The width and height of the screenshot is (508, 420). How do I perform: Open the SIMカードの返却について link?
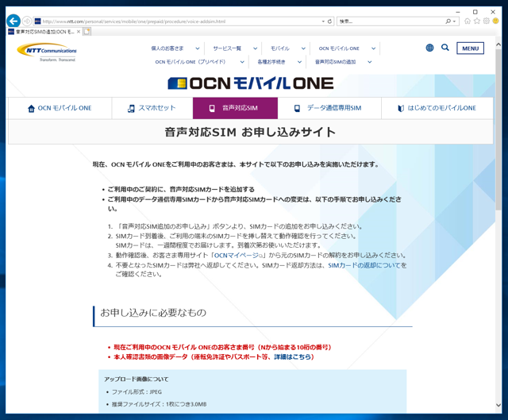364,265
